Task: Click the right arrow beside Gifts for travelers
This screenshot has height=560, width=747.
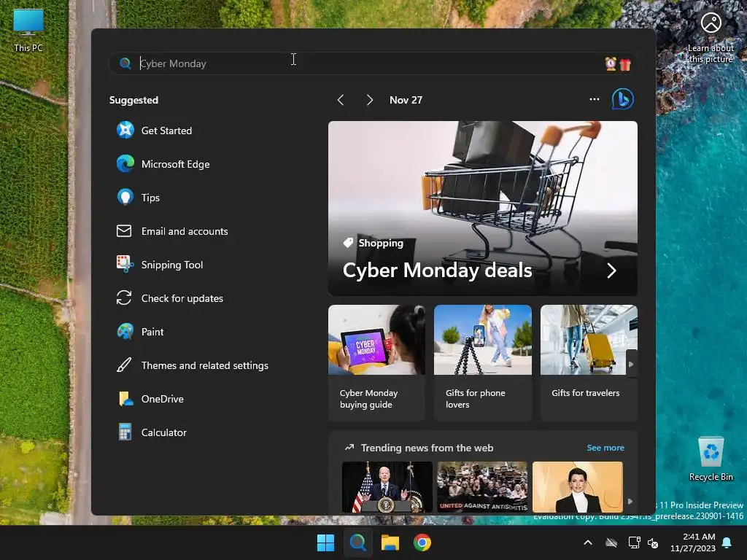Action: tap(631, 365)
